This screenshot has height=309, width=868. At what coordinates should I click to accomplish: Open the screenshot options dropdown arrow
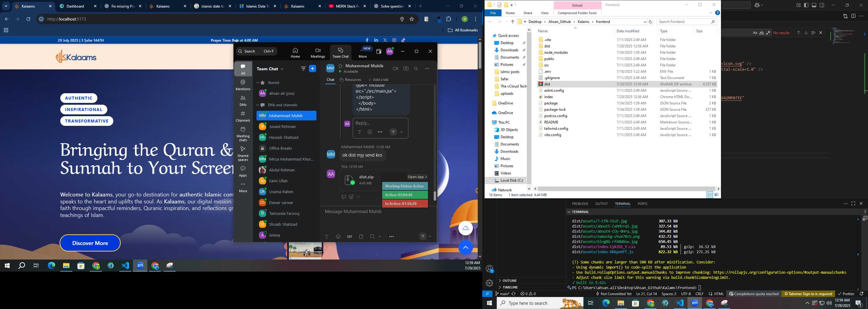point(380,237)
